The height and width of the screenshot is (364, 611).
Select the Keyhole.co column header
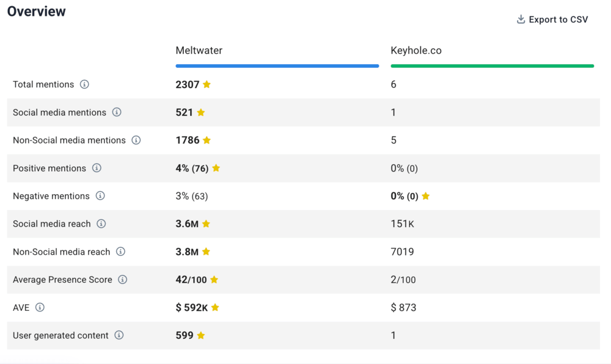416,51
